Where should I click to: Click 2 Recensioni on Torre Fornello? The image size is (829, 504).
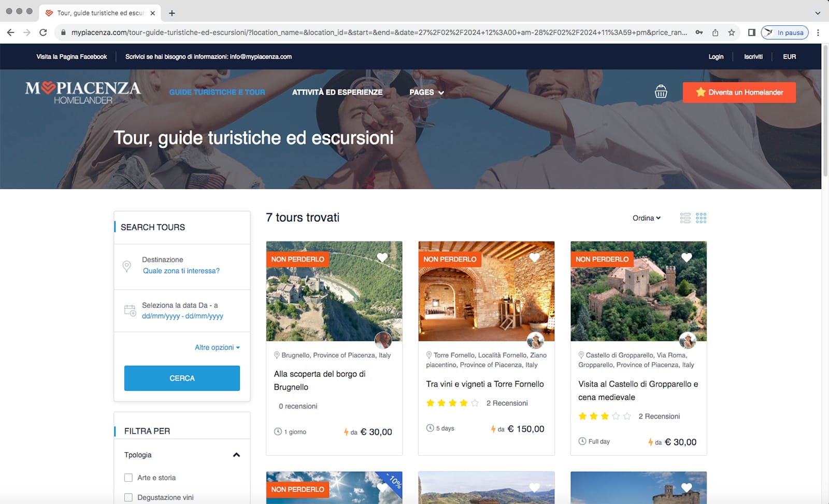point(507,403)
